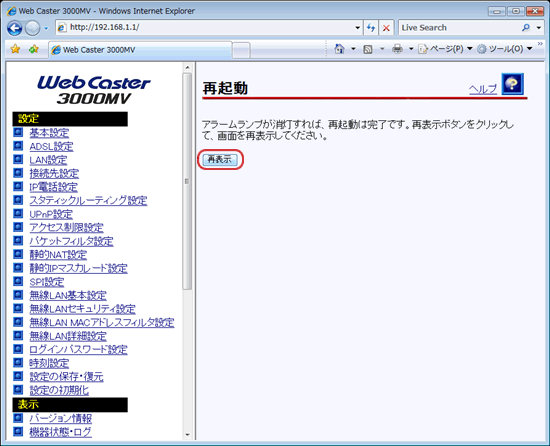
Task: Click the RSS feeds icon
Action: [x=368, y=49]
